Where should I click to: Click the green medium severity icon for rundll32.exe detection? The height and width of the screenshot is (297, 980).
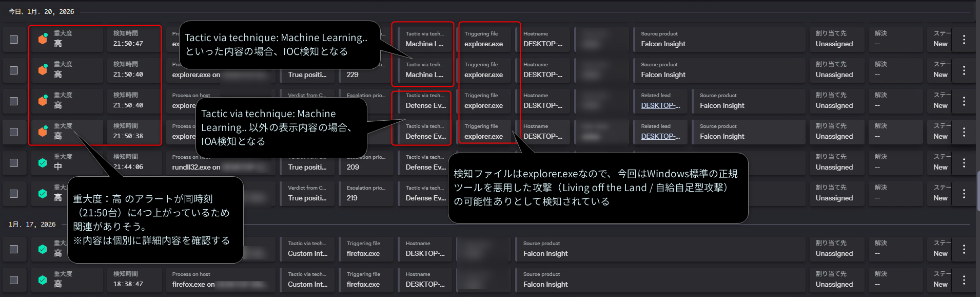pos(43,162)
